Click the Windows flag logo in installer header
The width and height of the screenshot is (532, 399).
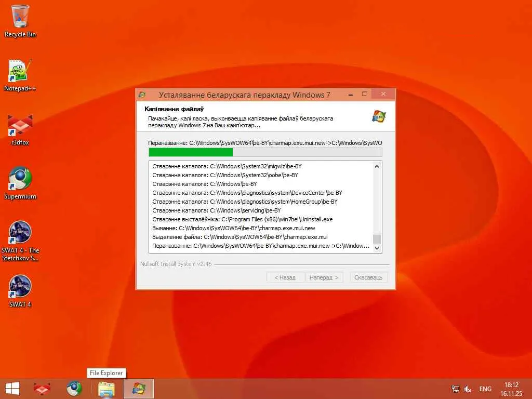[x=379, y=116]
